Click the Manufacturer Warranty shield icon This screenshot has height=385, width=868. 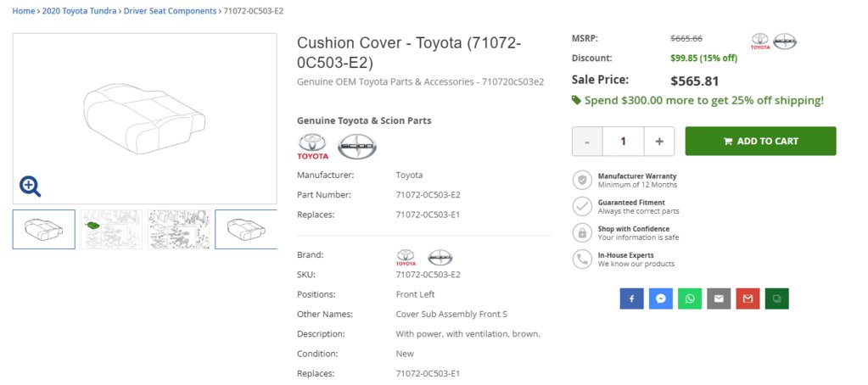tap(582, 180)
